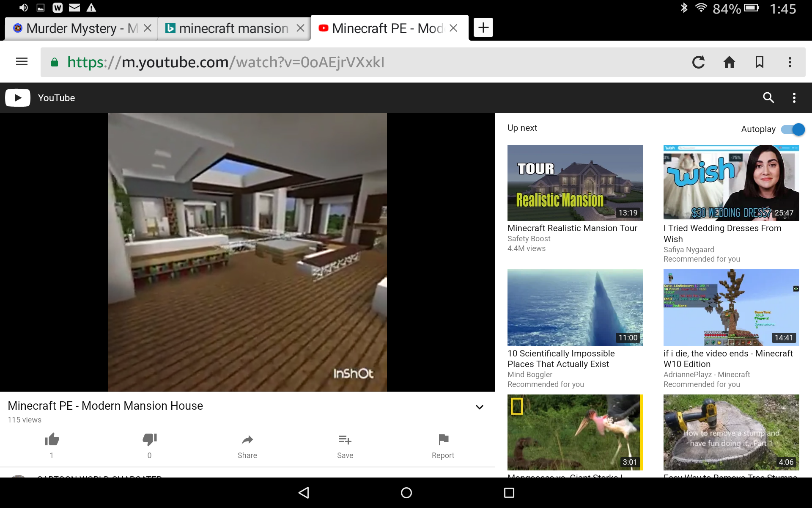Click the thumbs up like icon
The width and height of the screenshot is (812, 508).
point(52,440)
